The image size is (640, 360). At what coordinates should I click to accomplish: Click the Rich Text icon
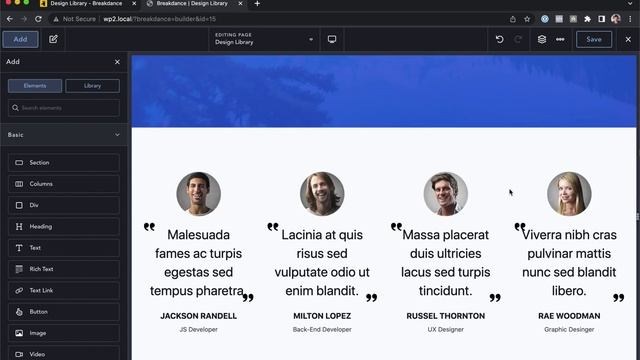[19, 269]
